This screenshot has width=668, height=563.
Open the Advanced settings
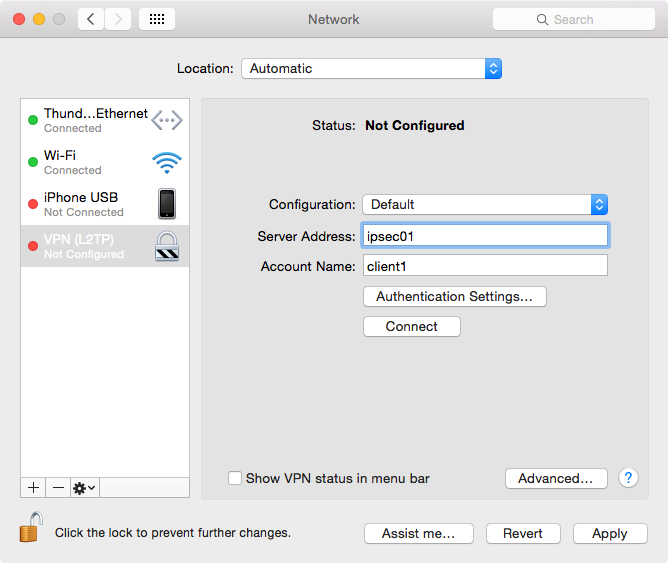click(555, 478)
